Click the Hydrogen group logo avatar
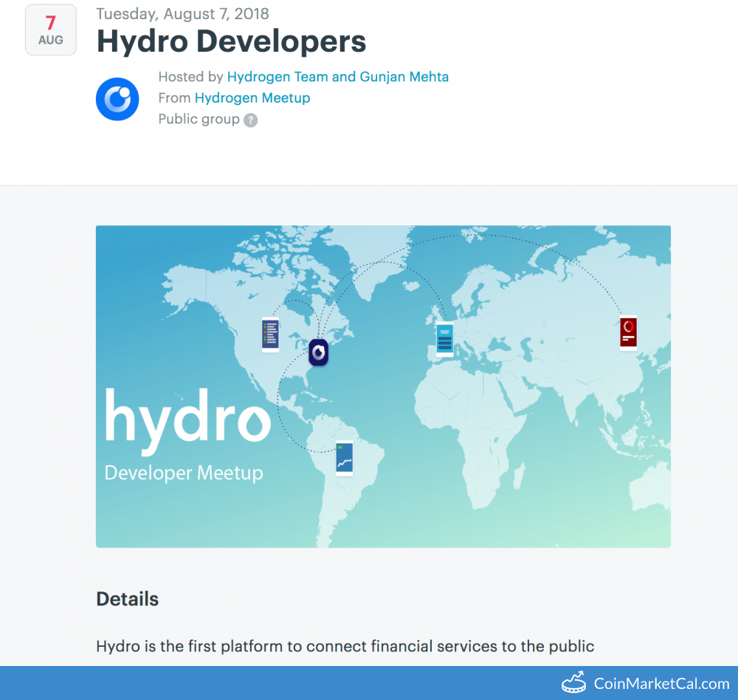The width and height of the screenshot is (738, 700). click(117, 99)
